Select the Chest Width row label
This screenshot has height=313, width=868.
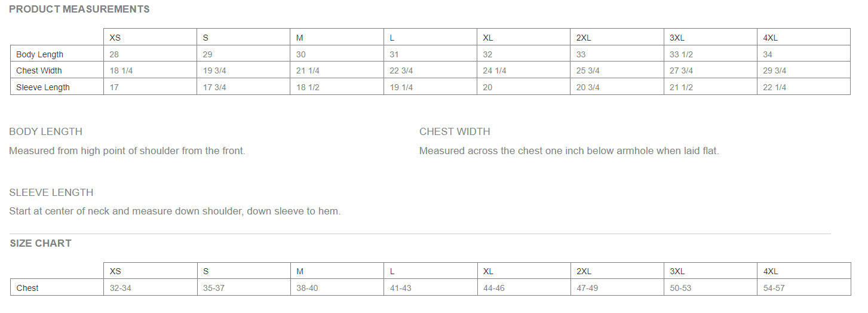(x=39, y=70)
